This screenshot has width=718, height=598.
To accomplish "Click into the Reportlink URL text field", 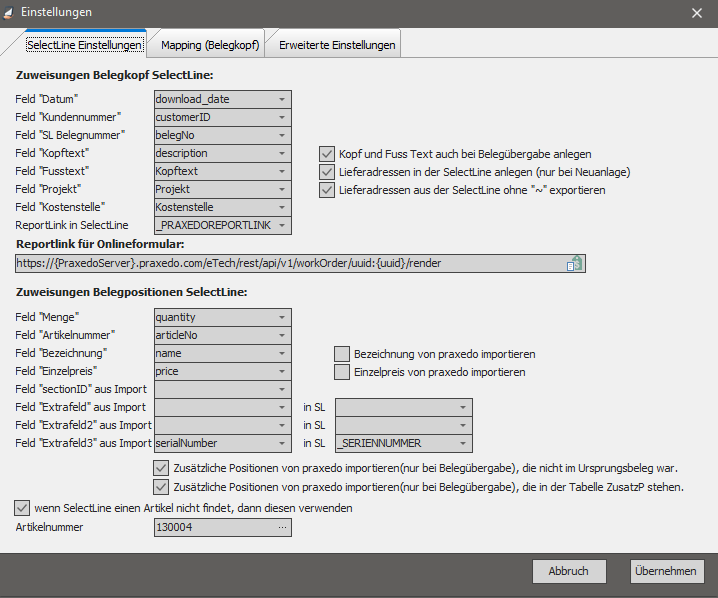I will [x=290, y=263].
